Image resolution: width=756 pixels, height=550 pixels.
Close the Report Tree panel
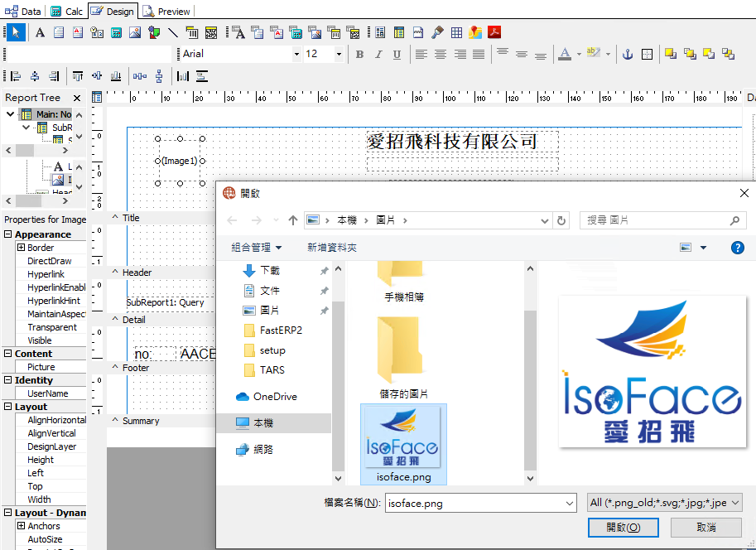point(77,98)
